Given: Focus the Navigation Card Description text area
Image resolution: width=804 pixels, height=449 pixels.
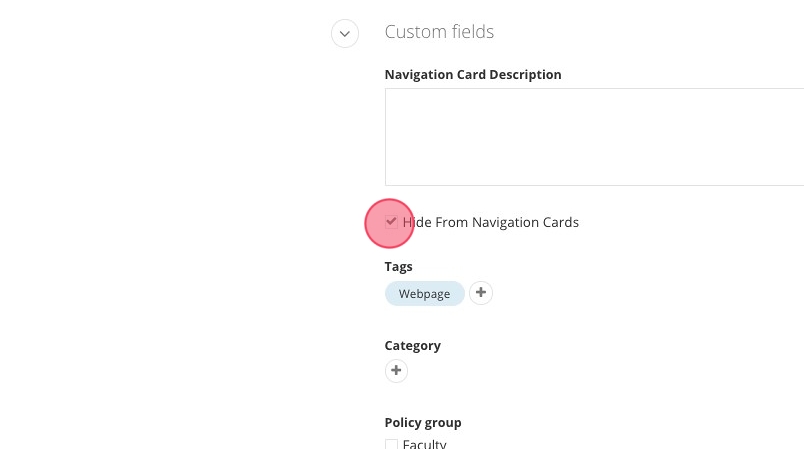Looking at the screenshot, I should tap(594, 137).
